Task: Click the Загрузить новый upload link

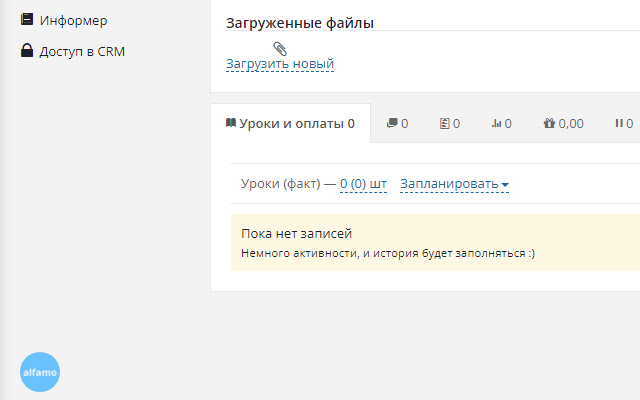Action: tap(280, 64)
